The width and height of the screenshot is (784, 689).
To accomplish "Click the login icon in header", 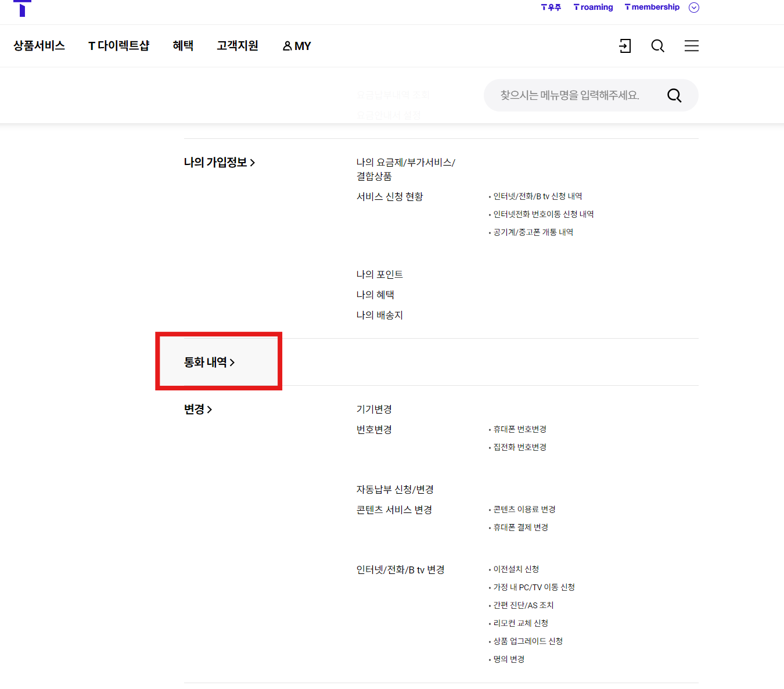I will tap(625, 46).
